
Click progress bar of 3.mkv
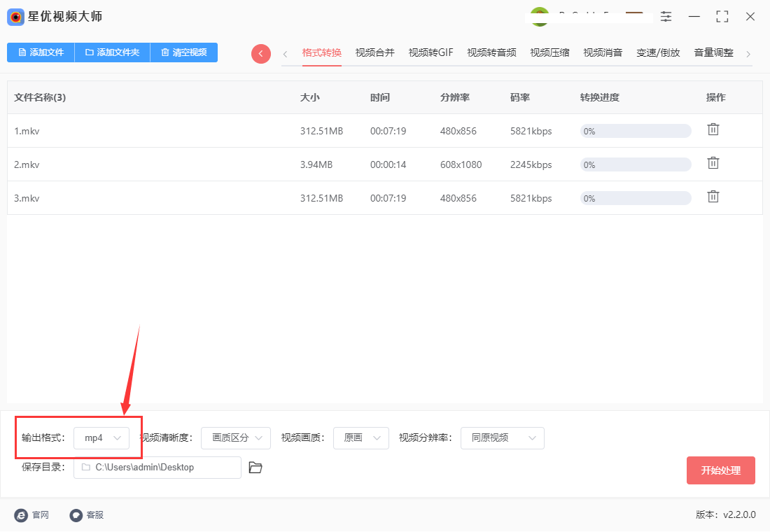pyautogui.click(x=636, y=199)
